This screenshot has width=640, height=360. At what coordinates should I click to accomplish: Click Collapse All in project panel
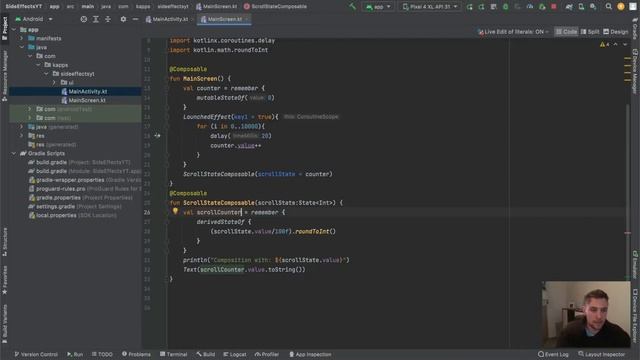[x=108, y=19]
